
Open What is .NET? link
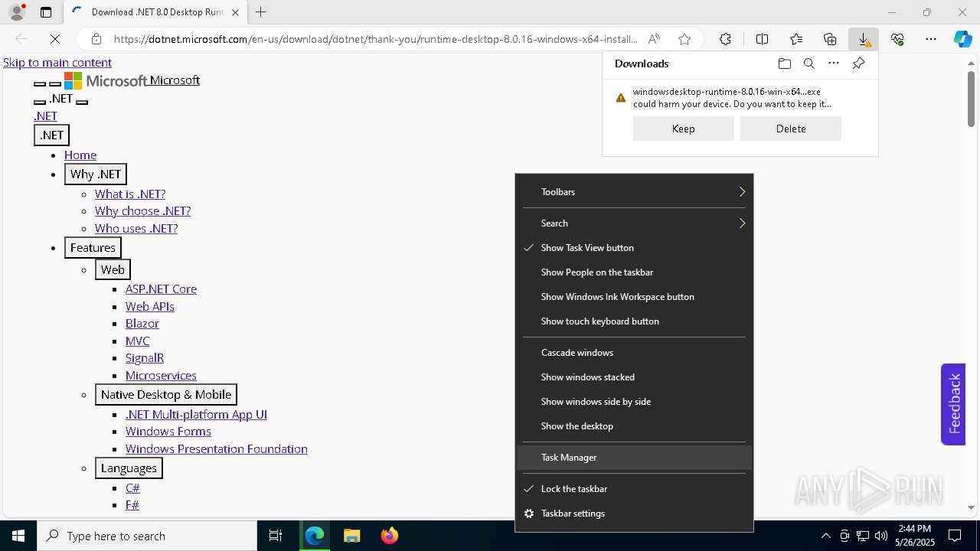[130, 194]
